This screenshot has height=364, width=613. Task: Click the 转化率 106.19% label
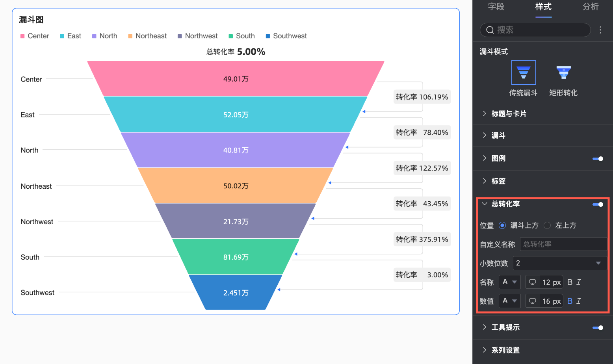422,97
